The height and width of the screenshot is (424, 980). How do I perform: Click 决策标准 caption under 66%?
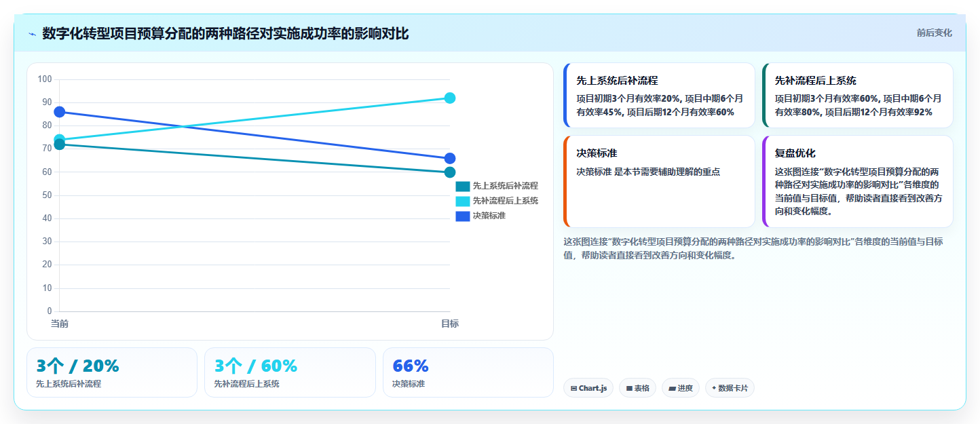(x=409, y=384)
